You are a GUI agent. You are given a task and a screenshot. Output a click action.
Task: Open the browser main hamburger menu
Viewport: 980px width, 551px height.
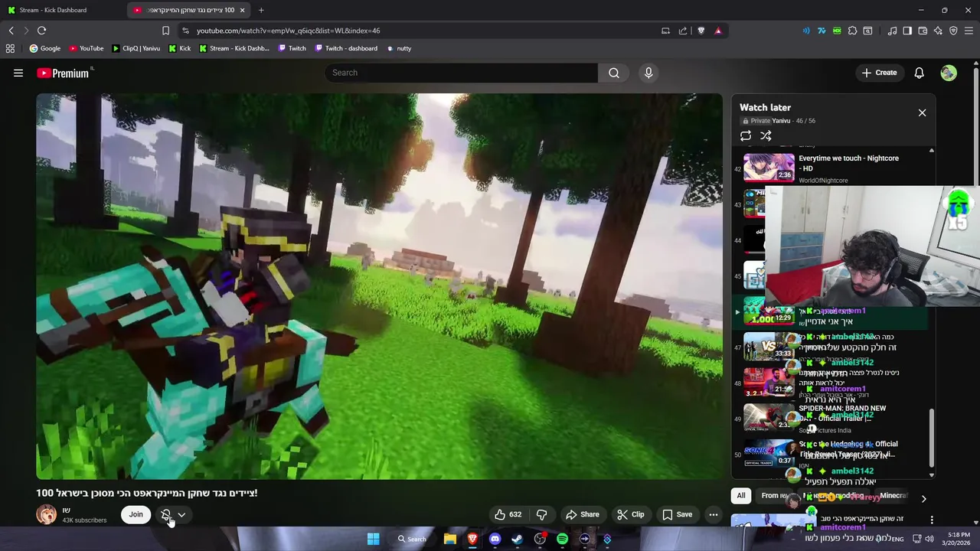(969, 31)
